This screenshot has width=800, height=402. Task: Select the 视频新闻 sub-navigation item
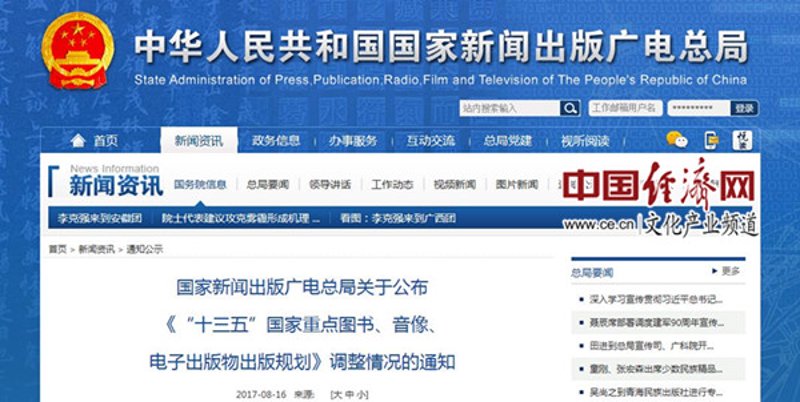(455, 185)
